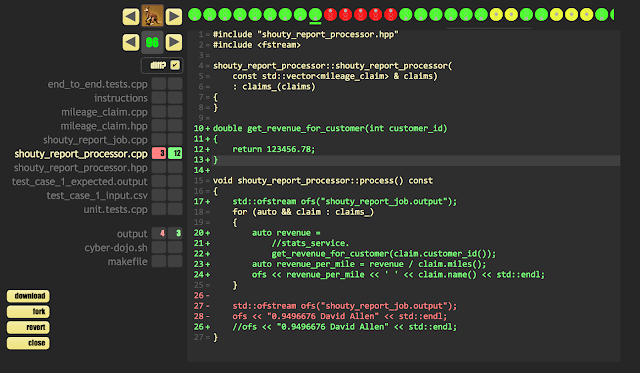Toggle the diff? checkbox

[175, 65]
